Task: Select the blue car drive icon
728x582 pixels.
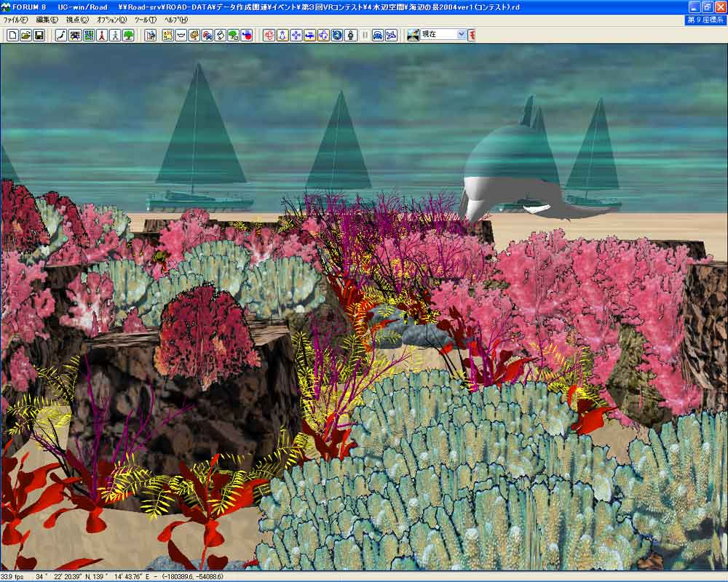Action: click(x=378, y=35)
